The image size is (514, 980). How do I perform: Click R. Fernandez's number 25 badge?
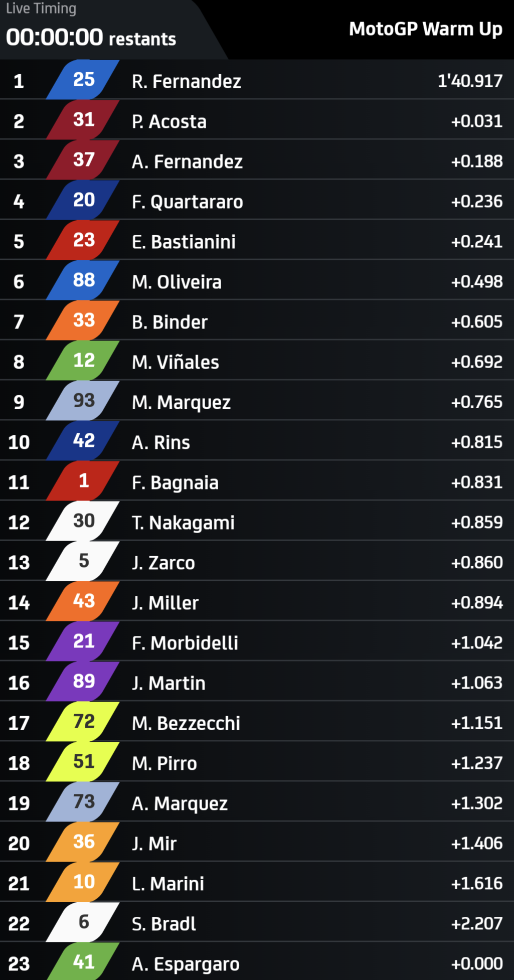pos(83,80)
